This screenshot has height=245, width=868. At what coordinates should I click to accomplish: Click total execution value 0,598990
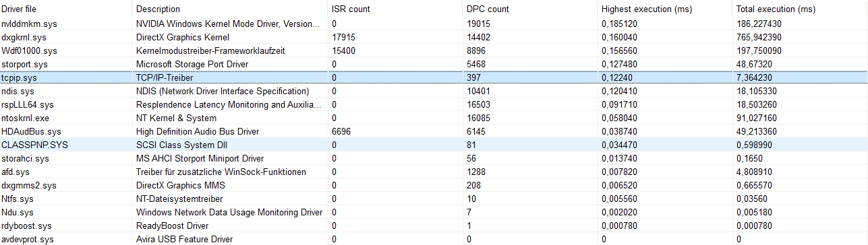(755, 145)
